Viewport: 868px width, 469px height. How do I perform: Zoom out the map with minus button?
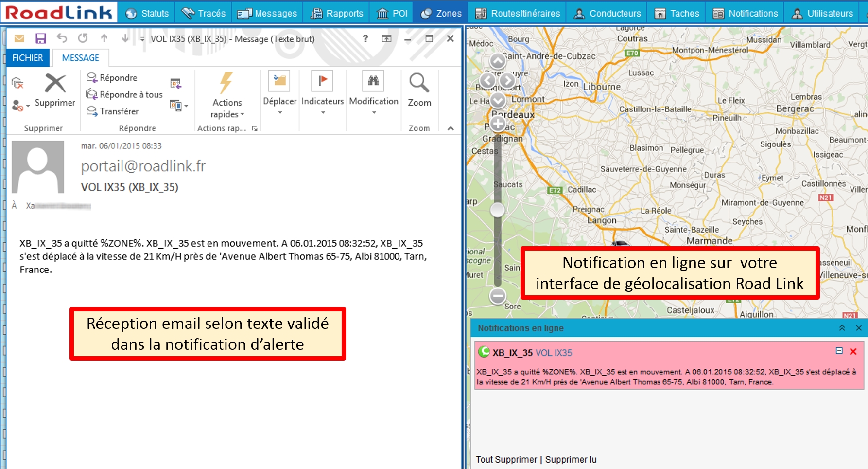[x=498, y=295]
